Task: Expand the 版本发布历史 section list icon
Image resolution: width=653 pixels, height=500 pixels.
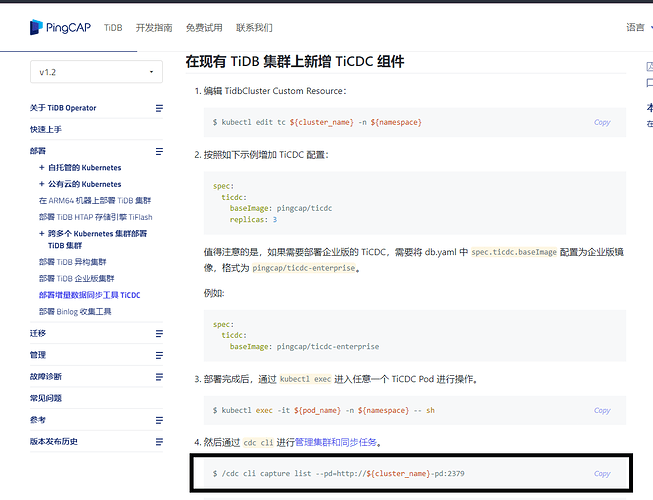Action: coord(159,442)
